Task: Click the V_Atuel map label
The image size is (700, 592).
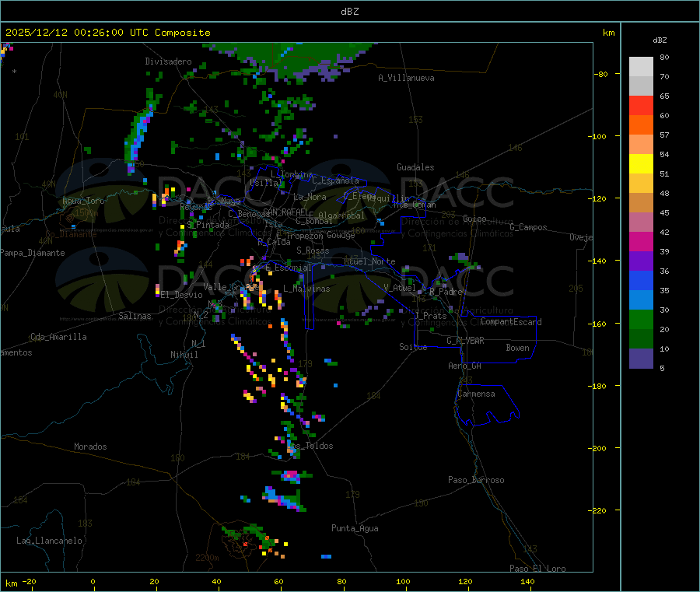Action: pyautogui.click(x=400, y=288)
